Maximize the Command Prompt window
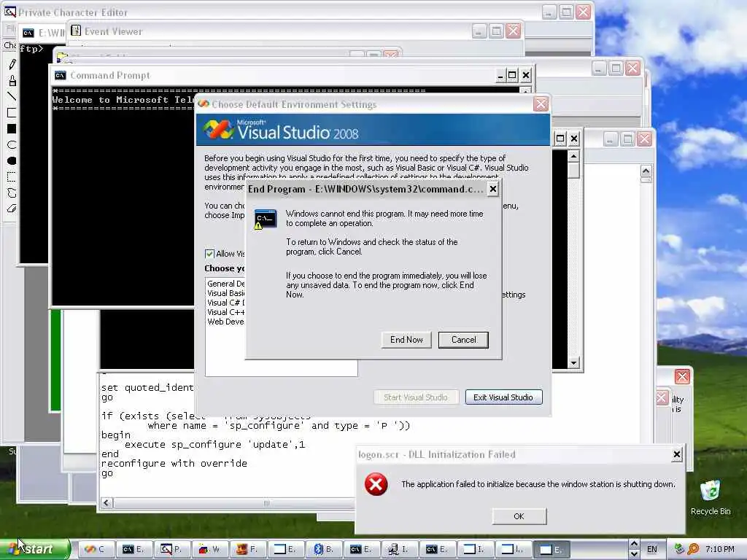 (x=512, y=75)
